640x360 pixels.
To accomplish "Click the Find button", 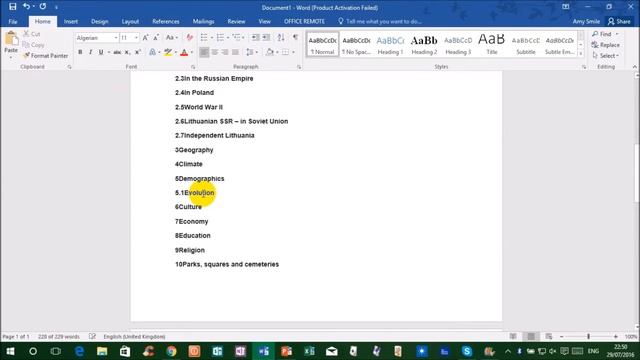I will click(x=605, y=34).
